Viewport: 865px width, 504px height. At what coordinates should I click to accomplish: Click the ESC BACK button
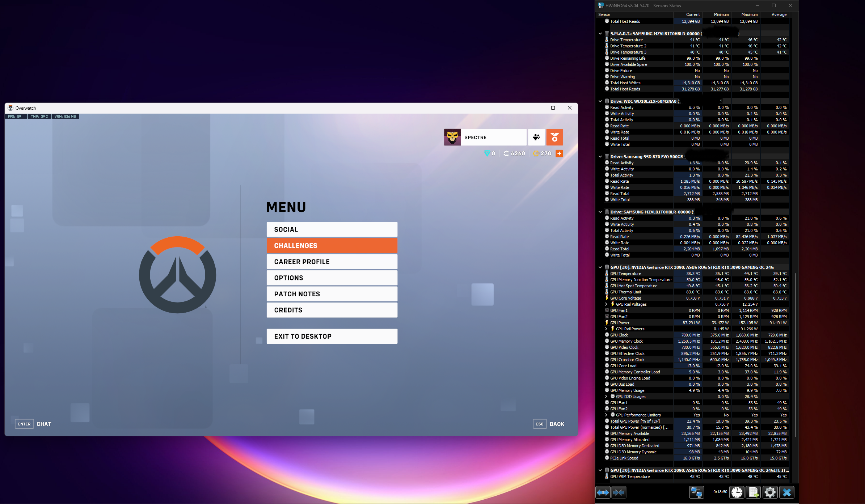[x=549, y=424]
